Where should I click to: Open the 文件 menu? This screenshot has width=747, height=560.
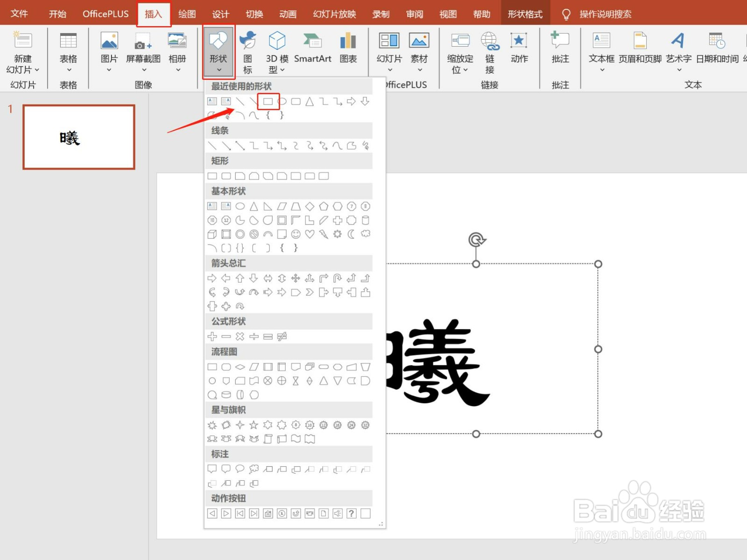pos(19,14)
